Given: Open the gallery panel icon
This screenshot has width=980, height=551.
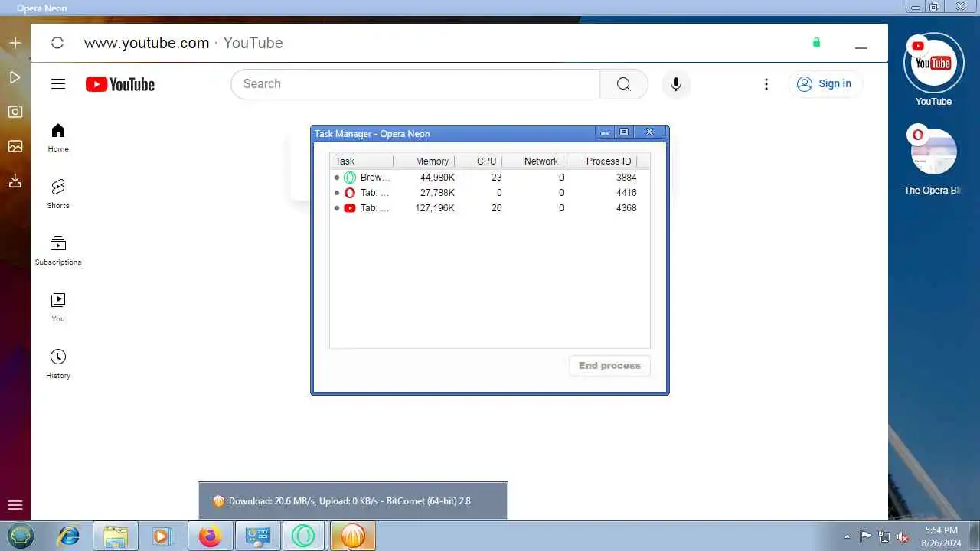Looking at the screenshot, I should pyautogui.click(x=15, y=146).
